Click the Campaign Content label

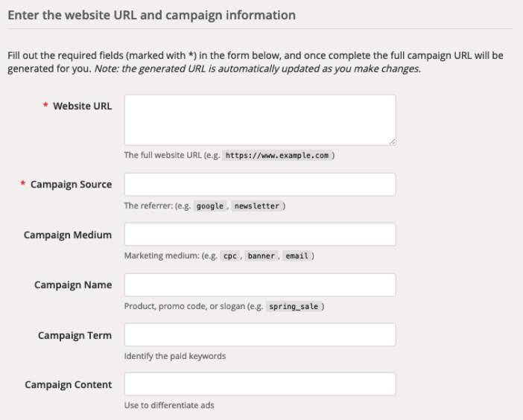point(68,385)
